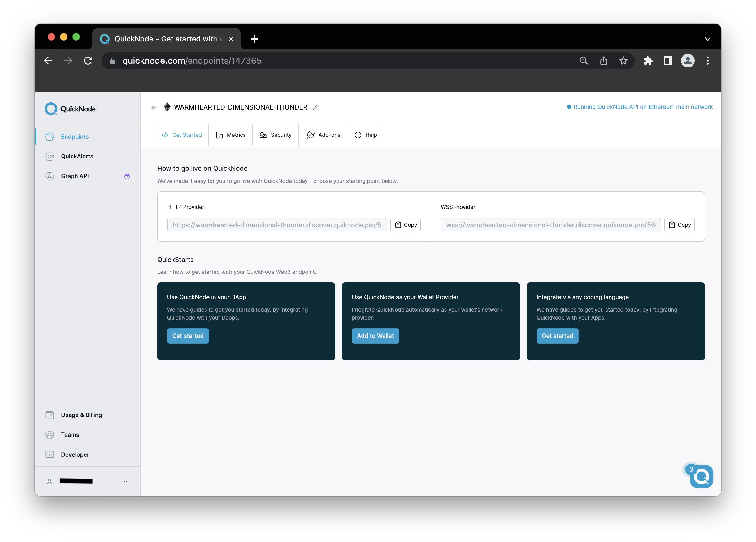Bookmark this page with star icon

(623, 61)
